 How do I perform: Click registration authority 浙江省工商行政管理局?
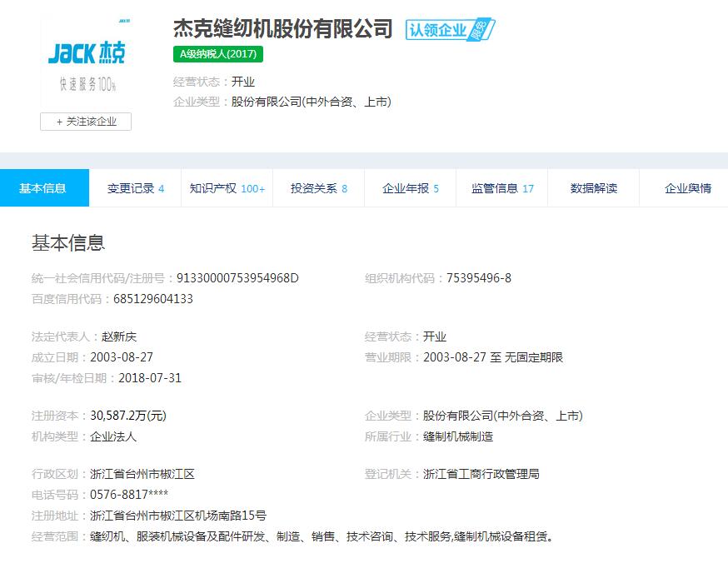pyautogui.click(x=481, y=474)
